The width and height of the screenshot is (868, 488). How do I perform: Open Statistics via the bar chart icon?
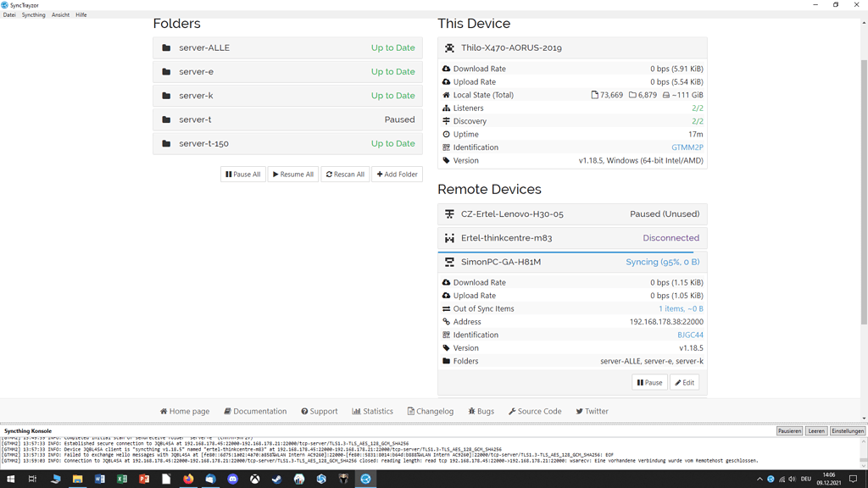pos(355,411)
